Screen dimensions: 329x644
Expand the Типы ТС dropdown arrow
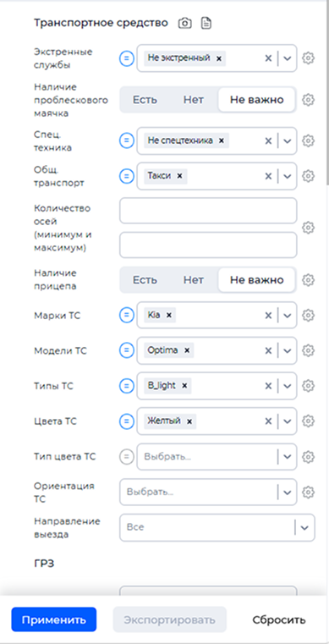point(288,386)
